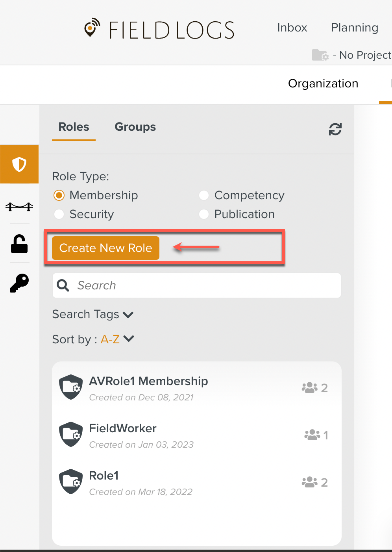
Task: Go to the Planning menu
Action: [354, 28]
